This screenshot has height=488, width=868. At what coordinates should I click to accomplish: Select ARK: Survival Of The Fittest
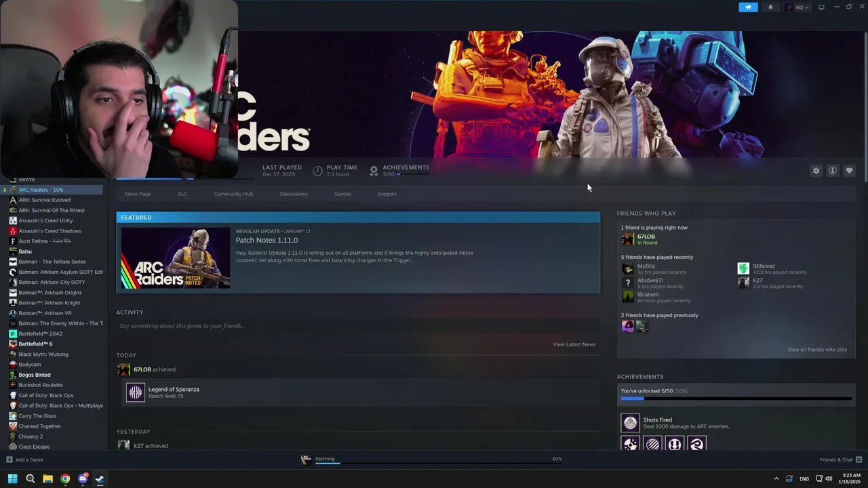(x=53, y=210)
